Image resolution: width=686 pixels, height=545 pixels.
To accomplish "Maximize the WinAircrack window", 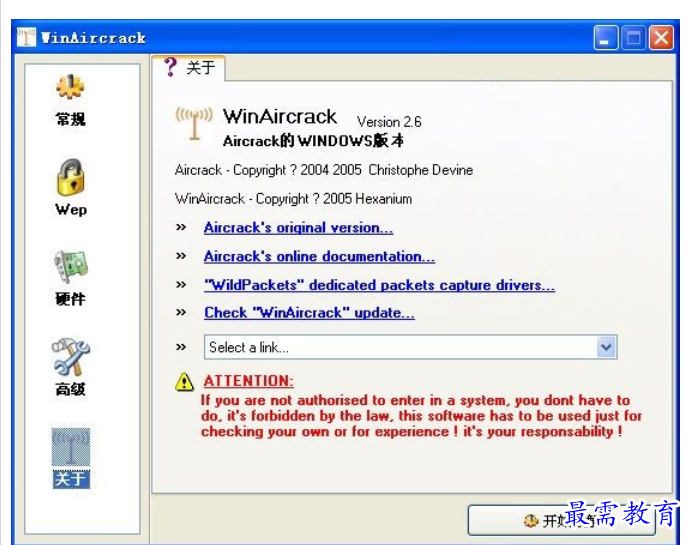I will tap(633, 38).
